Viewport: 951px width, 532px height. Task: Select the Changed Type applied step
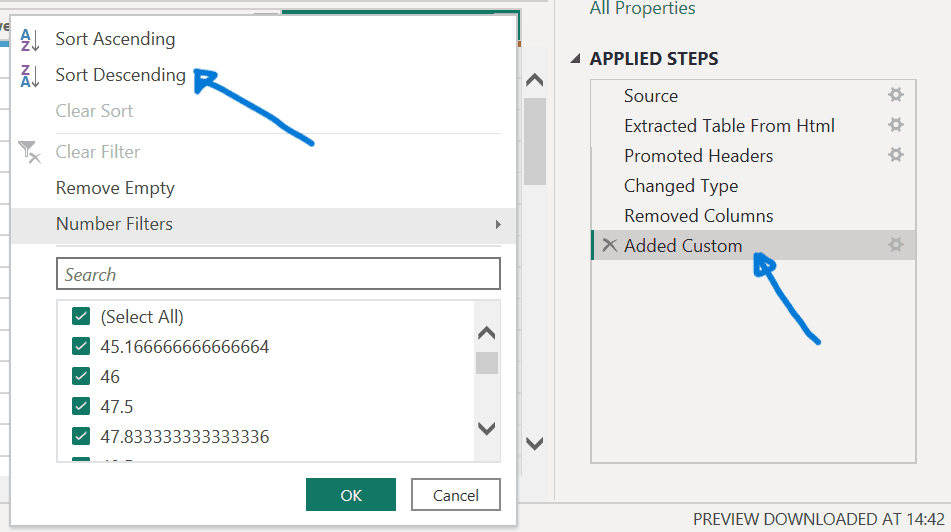coord(681,186)
